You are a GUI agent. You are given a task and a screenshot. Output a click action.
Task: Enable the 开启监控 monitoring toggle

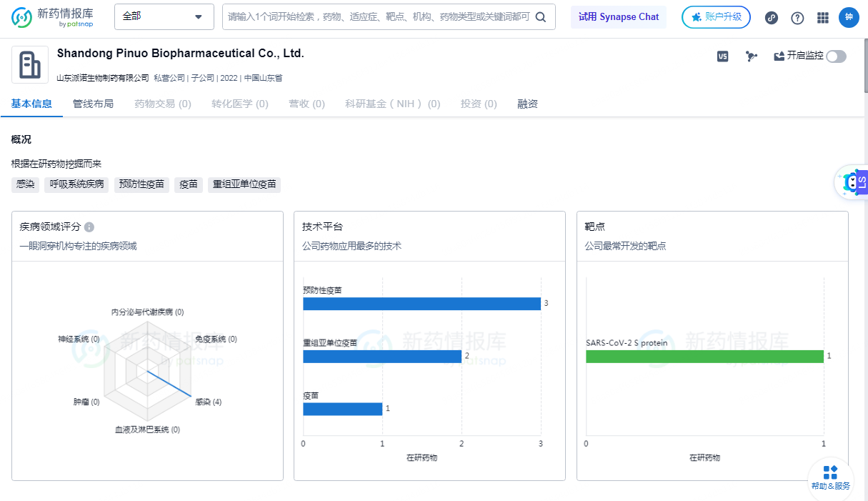pos(836,55)
